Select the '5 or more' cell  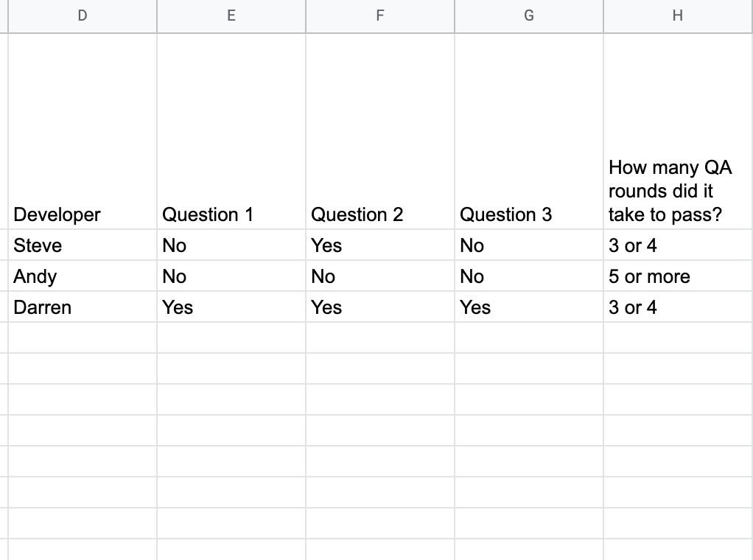coord(678,276)
